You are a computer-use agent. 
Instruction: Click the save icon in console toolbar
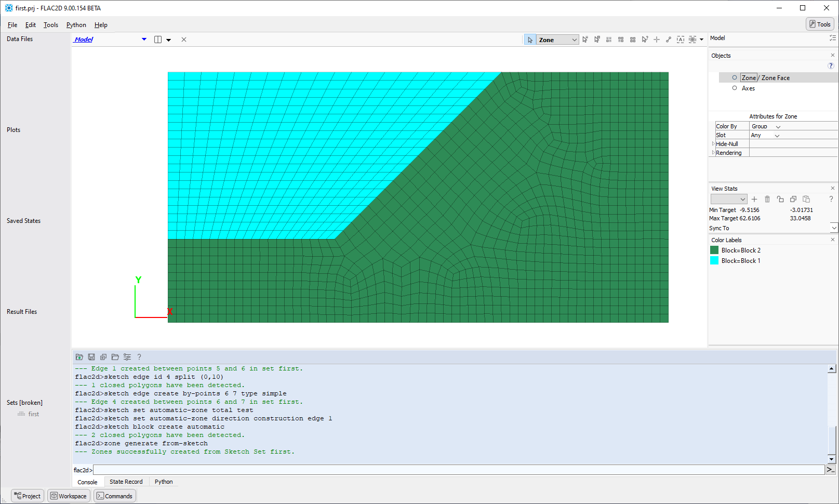pos(91,357)
